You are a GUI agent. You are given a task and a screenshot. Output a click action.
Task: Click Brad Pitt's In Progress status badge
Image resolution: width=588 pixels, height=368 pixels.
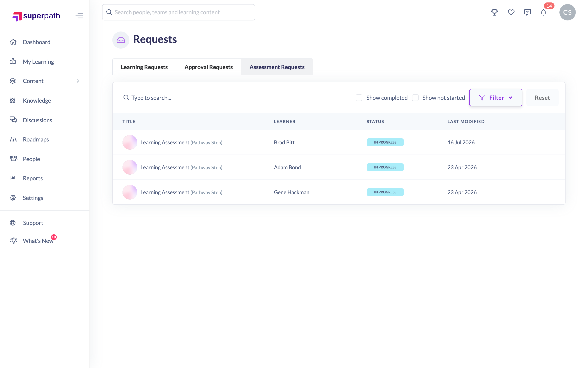(x=385, y=142)
